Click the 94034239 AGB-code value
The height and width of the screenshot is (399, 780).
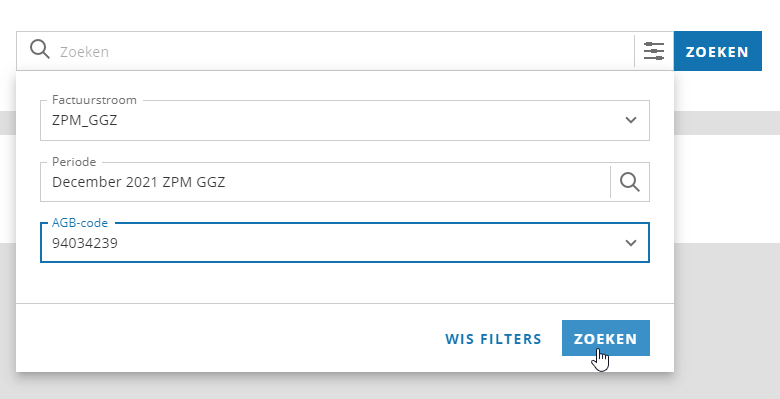[85, 243]
